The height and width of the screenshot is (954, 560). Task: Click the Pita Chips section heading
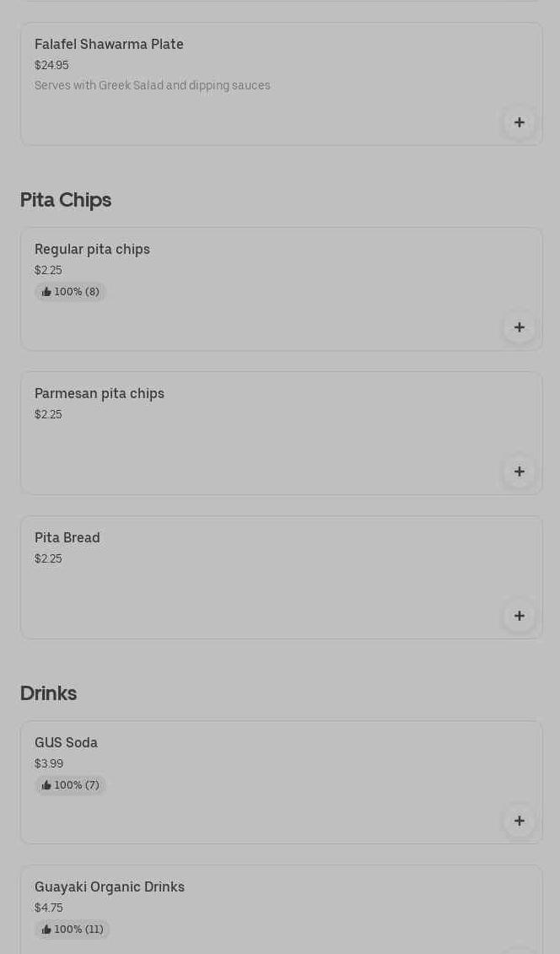point(66,200)
